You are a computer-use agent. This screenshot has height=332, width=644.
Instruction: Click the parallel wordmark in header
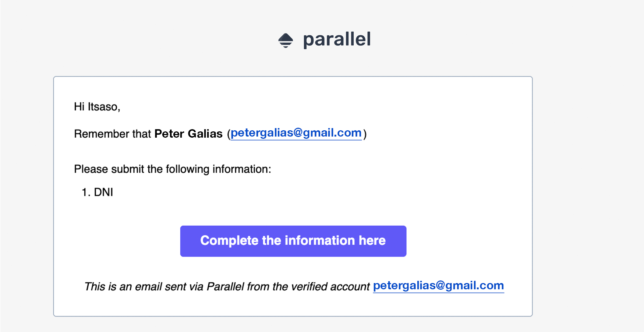tap(337, 39)
